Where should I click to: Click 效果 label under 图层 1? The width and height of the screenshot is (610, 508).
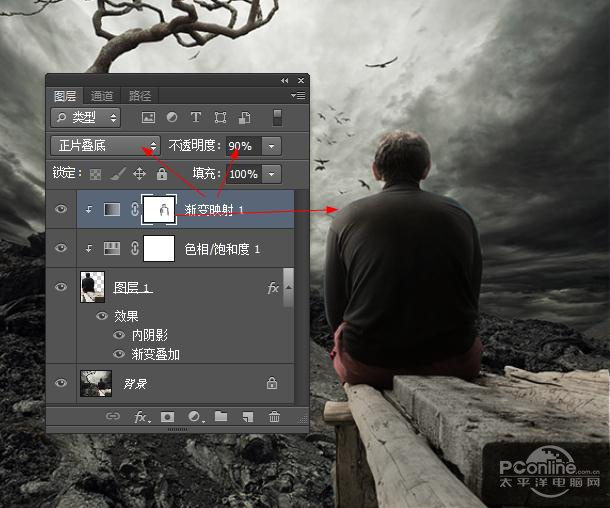pyautogui.click(x=126, y=316)
